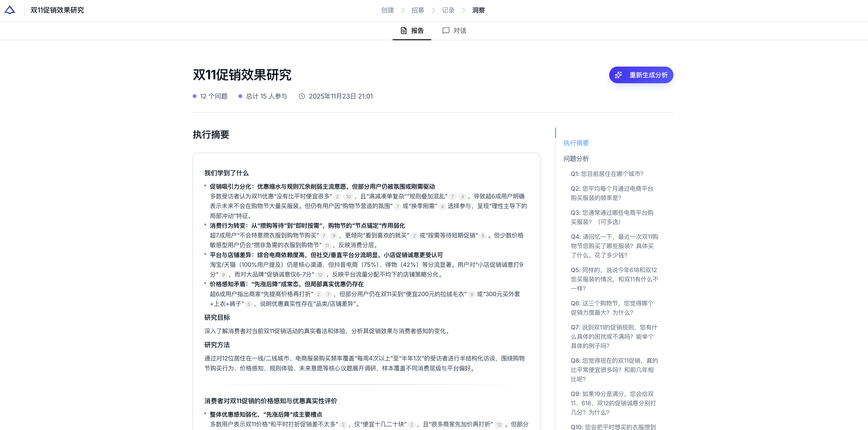Viewport: 868px width, 430px height.
Task: Jump to 问题分析 in outline
Action: (576, 158)
